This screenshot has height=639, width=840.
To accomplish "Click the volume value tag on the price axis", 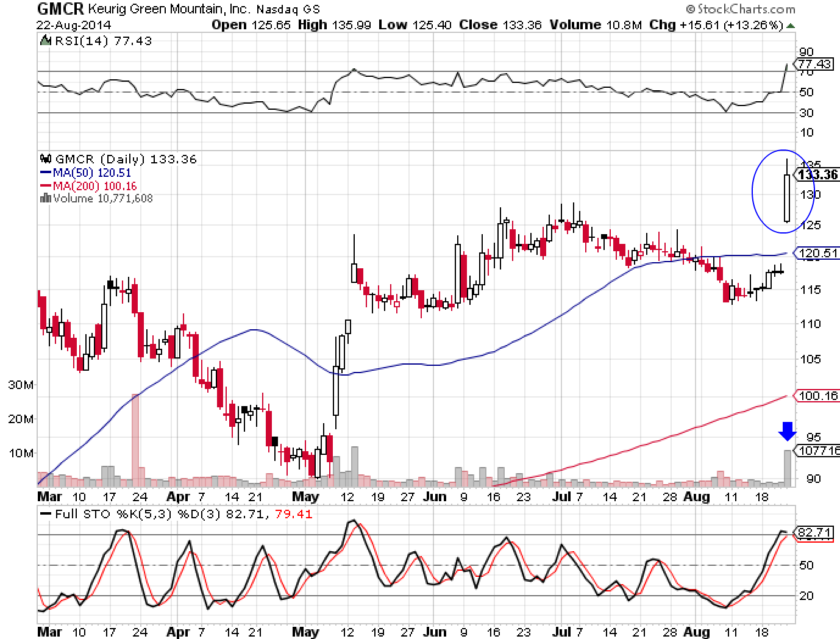I will tap(816, 451).
